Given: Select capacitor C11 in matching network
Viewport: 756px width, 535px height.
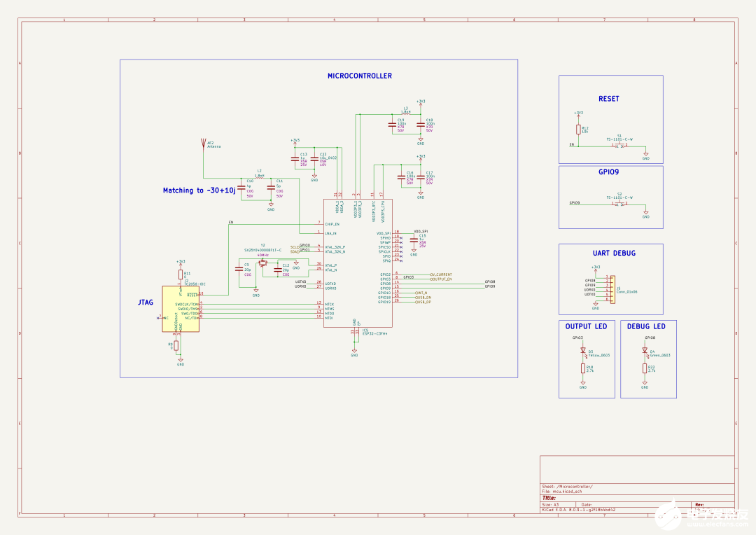Looking at the screenshot, I should click(x=271, y=187).
